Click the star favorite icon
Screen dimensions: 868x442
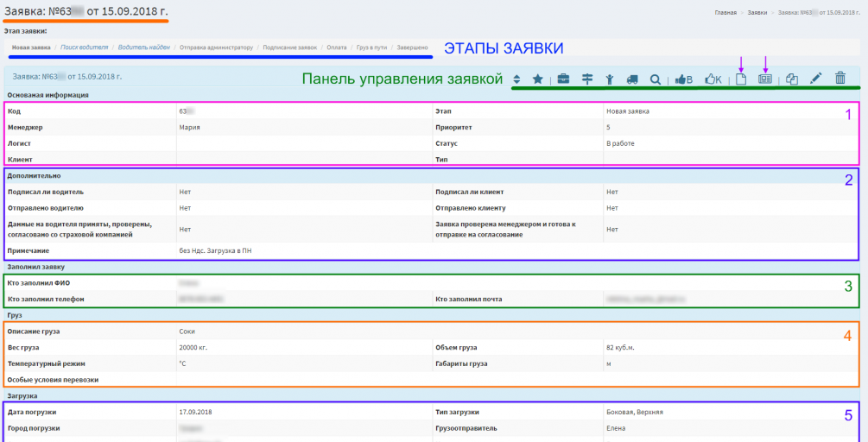(537, 79)
